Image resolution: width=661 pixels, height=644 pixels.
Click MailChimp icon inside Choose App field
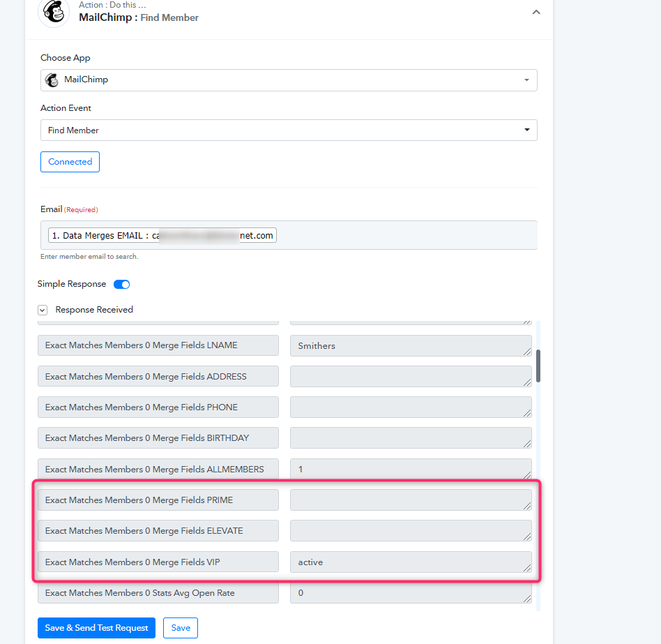(x=52, y=80)
